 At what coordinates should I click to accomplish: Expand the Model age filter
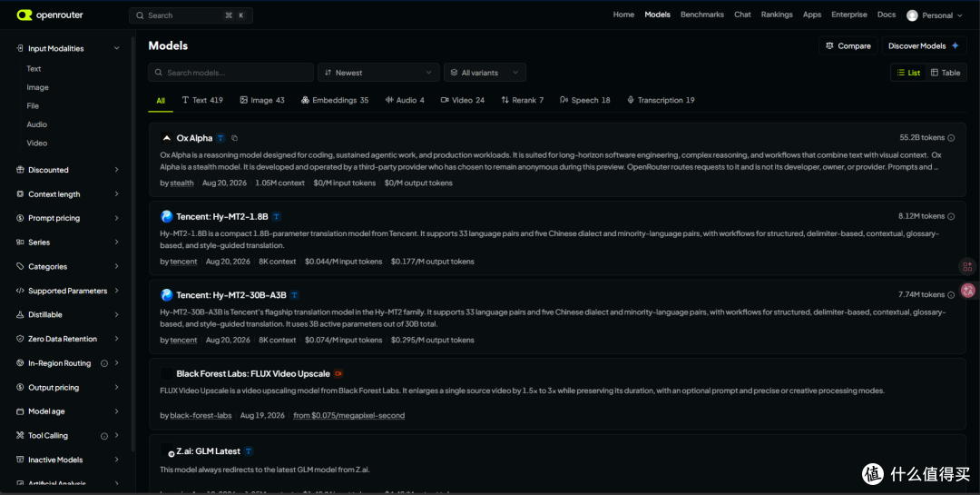pyautogui.click(x=68, y=411)
